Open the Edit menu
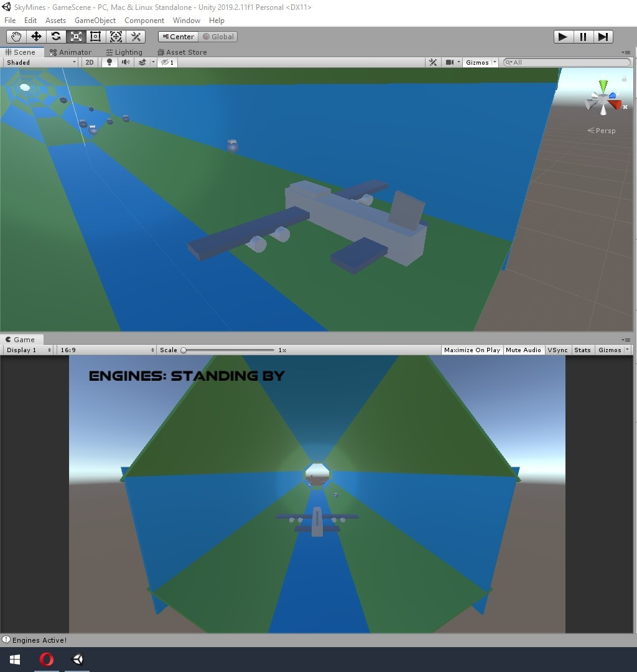Viewport: 637px width, 672px height. pos(30,20)
